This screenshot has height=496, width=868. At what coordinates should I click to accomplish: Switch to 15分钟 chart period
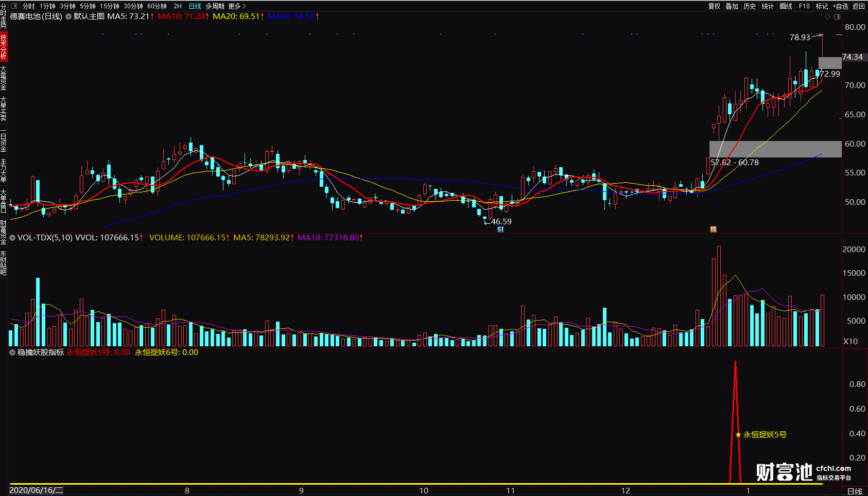tap(110, 6)
